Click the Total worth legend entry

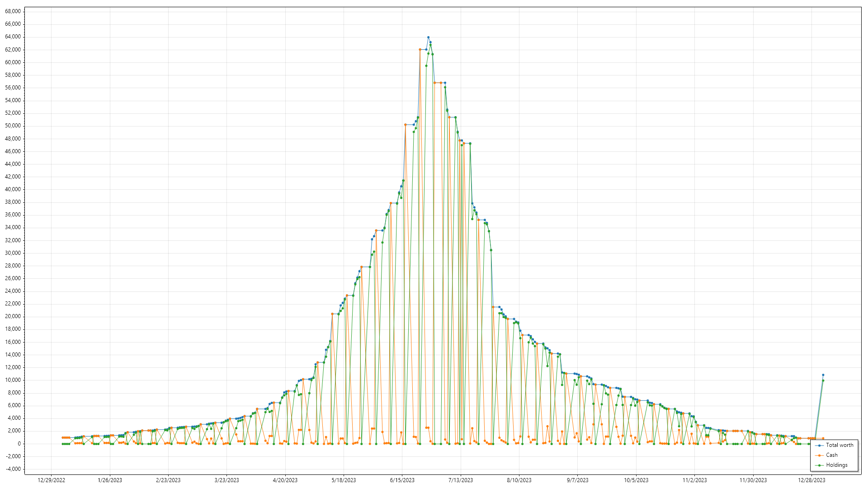(840, 445)
